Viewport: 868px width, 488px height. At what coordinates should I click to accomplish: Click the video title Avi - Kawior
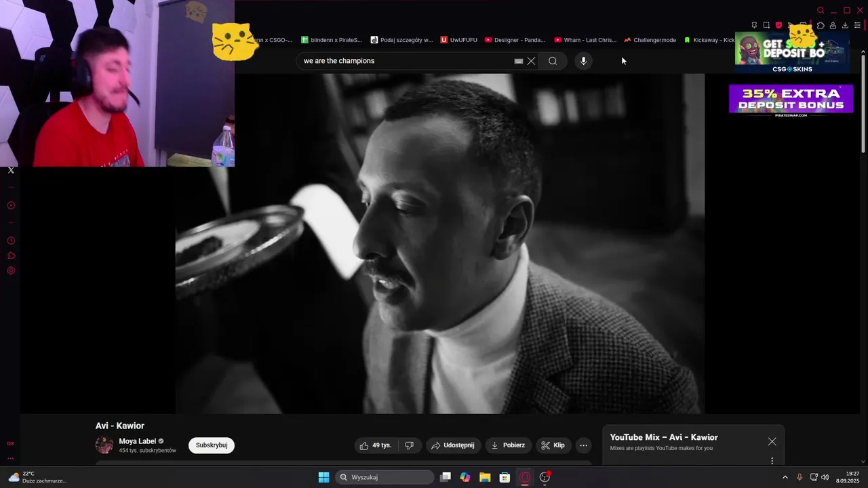tap(120, 426)
